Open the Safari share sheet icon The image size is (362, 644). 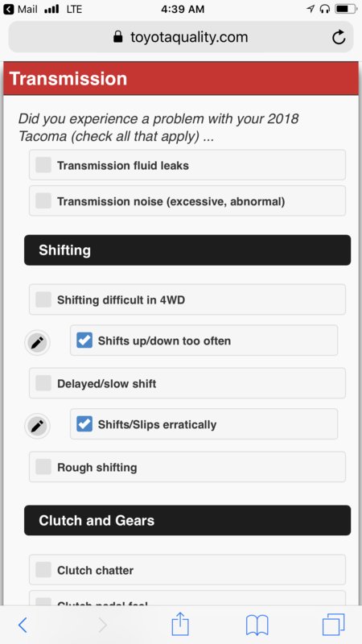coord(180,623)
